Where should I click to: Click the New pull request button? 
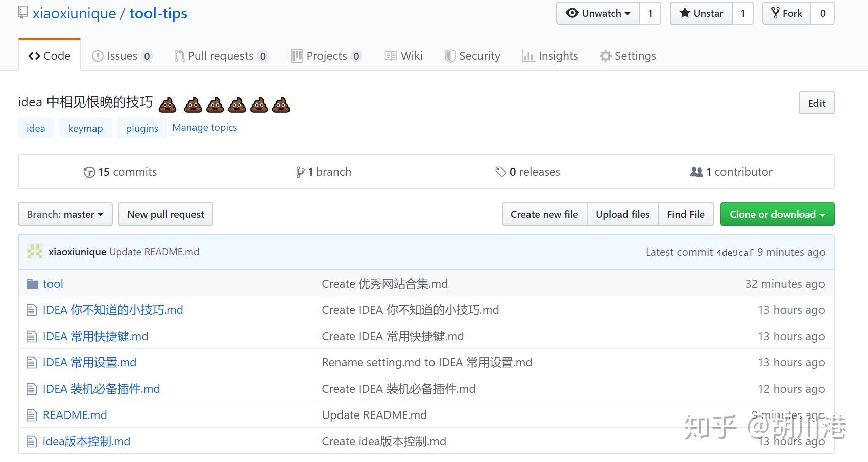point(166,214)
